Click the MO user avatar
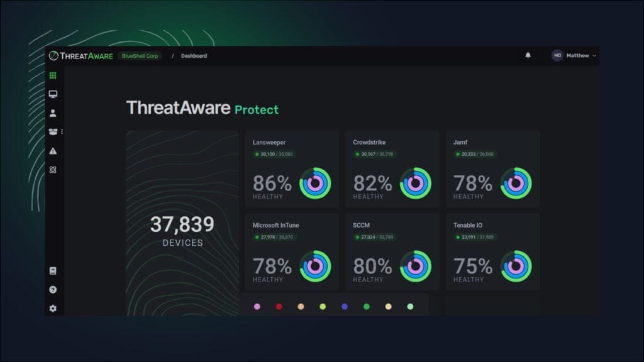Screen dimensions: 644x362 coord(557,55)
